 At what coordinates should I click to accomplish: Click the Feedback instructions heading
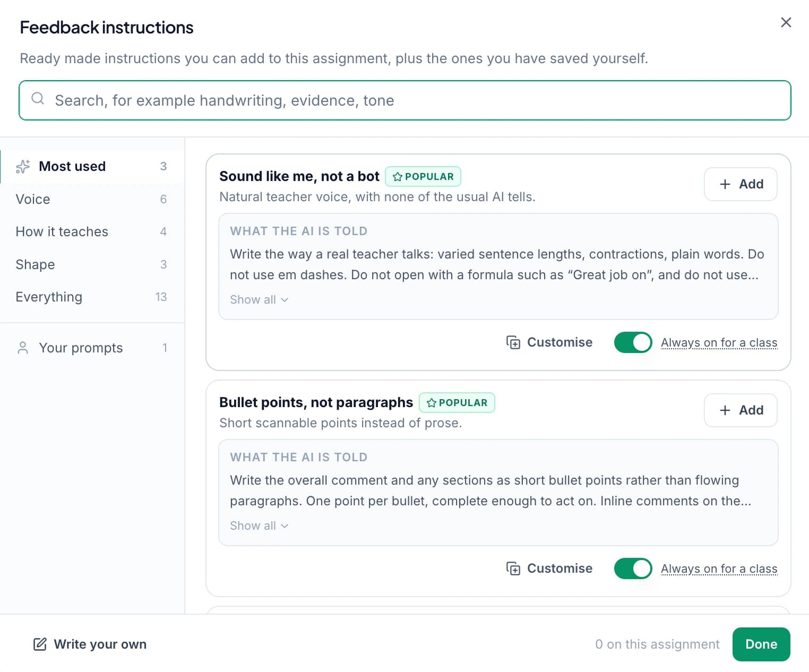[x=107, y=28]
